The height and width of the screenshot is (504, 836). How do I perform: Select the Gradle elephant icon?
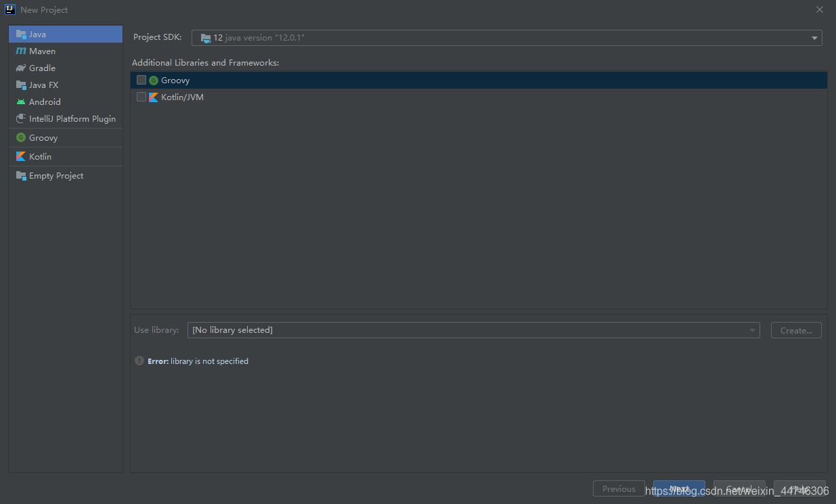[21, 68]
